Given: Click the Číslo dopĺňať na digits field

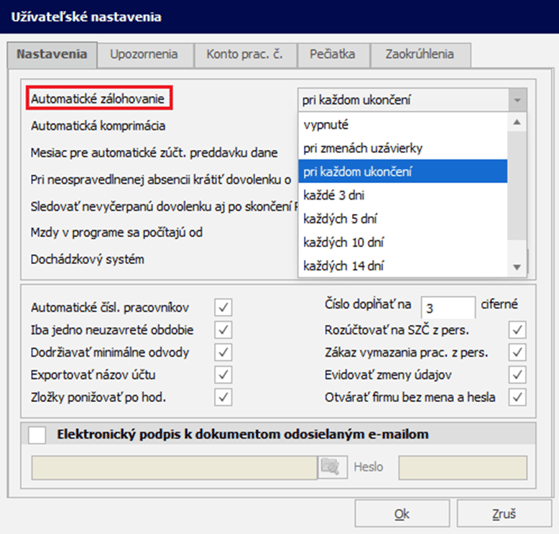Looking at the screenshot, I should [448, 307].
